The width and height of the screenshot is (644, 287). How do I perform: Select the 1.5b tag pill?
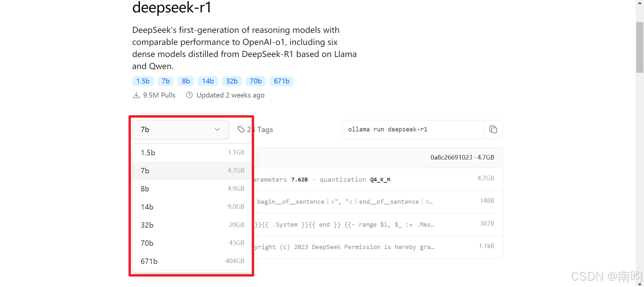point(142,81)
